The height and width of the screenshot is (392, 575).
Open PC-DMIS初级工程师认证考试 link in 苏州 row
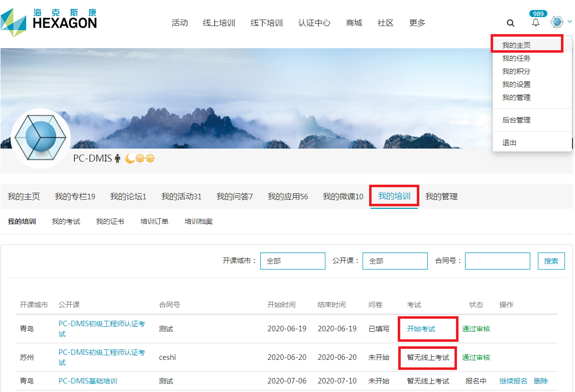(101, 357)
